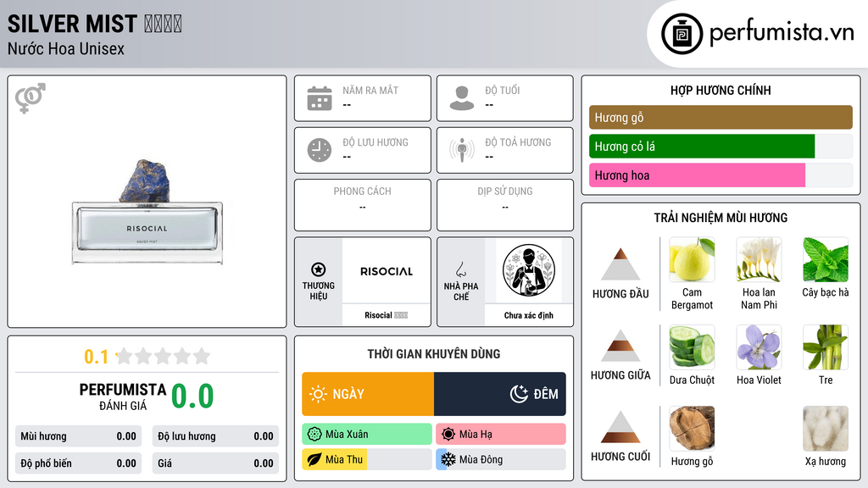Image resolution: width=868 pixels, height=488 pixels.
Task: Click the Nước Hoa Unisex subtitle
Action: click(66, 48)
